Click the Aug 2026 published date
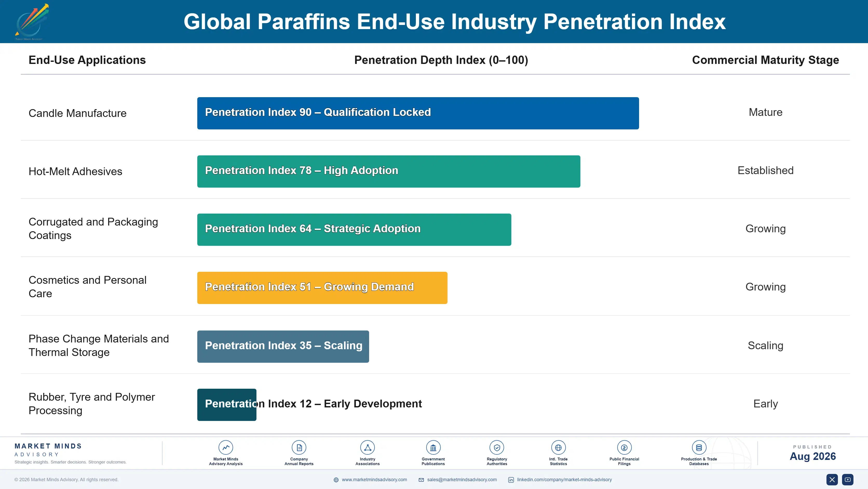 813,456
